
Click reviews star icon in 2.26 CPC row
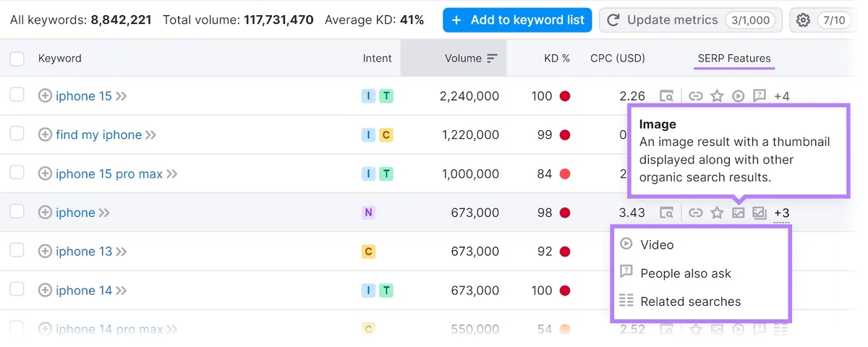pos(717,95)
